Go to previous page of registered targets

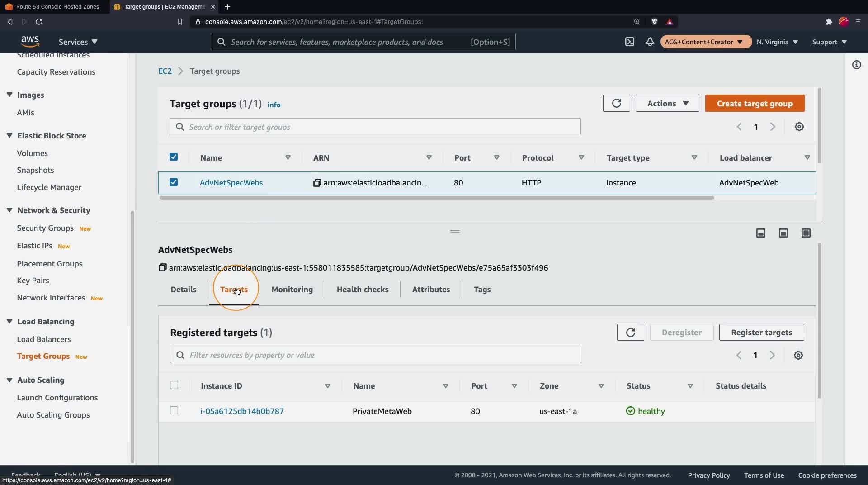tap(739, 355)
